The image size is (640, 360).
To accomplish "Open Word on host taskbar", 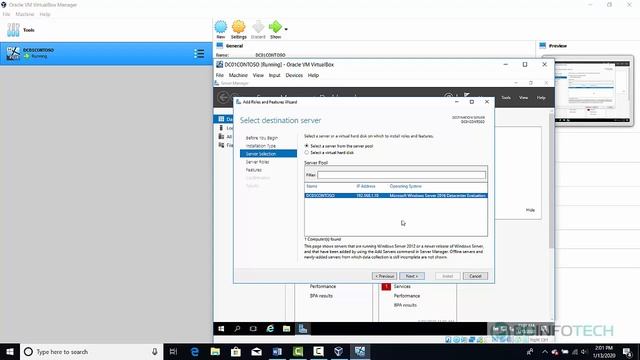I will pyautogui.click(x=277, y=352).
